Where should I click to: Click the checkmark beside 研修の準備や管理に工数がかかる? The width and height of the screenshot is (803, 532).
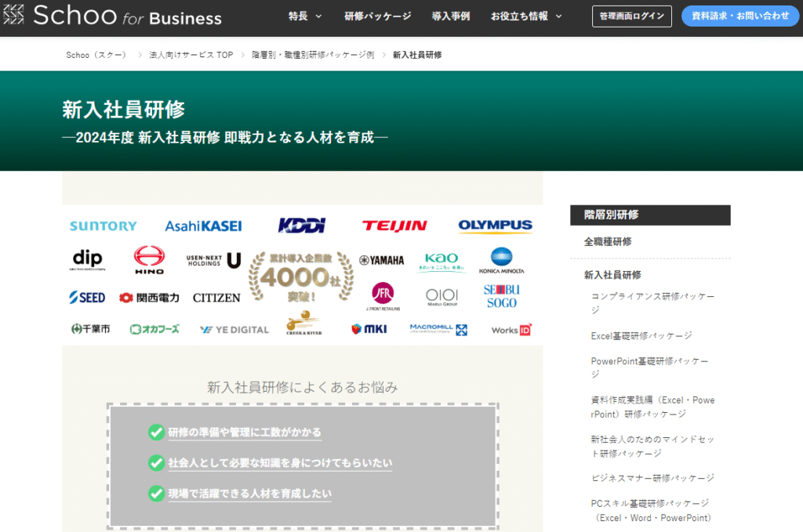156,432
